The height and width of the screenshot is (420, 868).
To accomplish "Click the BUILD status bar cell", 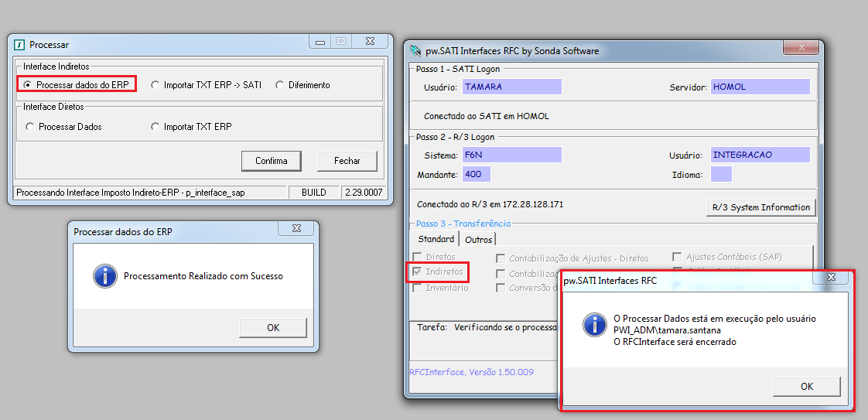I will (314, 193).
